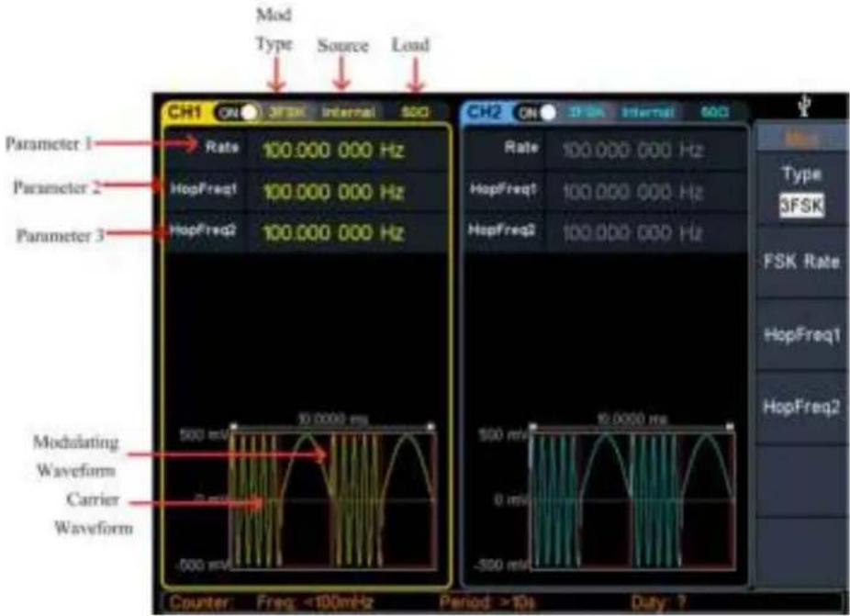This screenshot has width=850, height=616.
Task: Click the CH2 Internal source indicator
Action: point(648,112)
